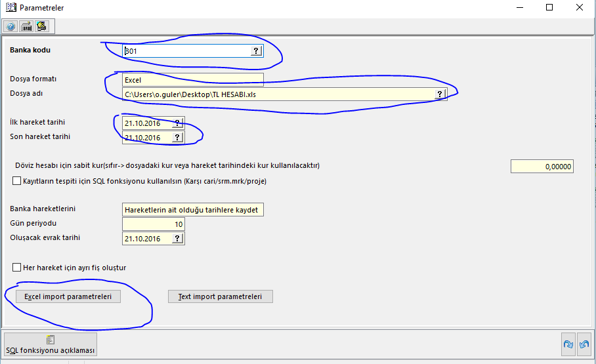596x364 pixels.
Task: Tick the Her hareket için ayrı fiş oluştur checkbox
Action: coord(17,268)
